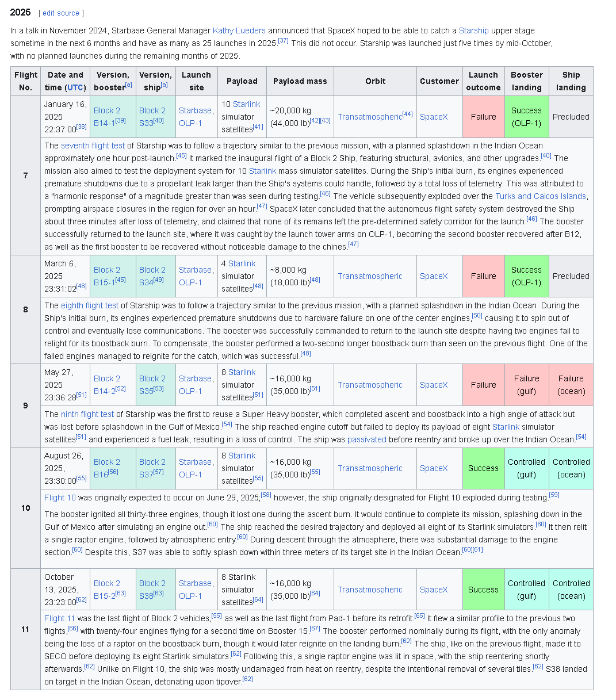Image resolution: width=616 pixels, height=700 pixels.
Task: Select the Precluded ship landing for Flight 7
Action: 571,117
